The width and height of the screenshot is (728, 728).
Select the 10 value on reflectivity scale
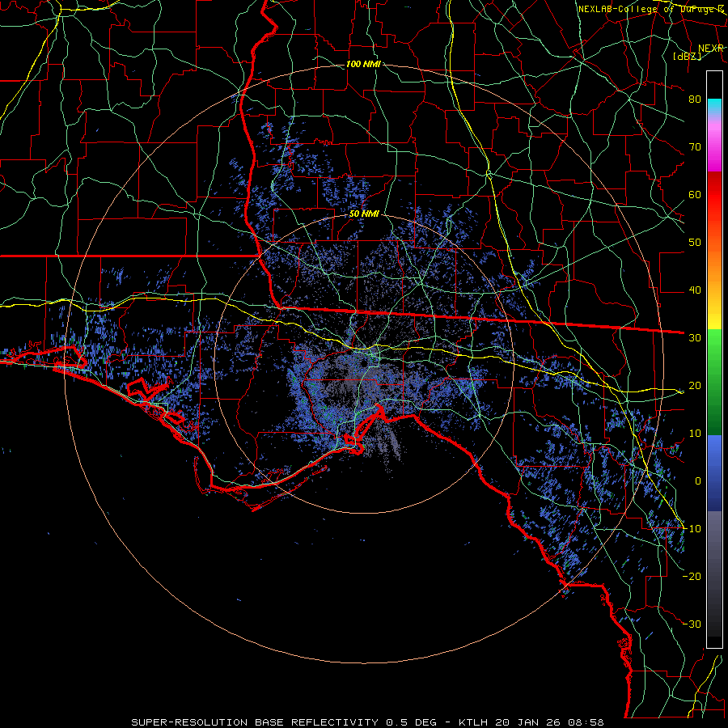(695, 434)
